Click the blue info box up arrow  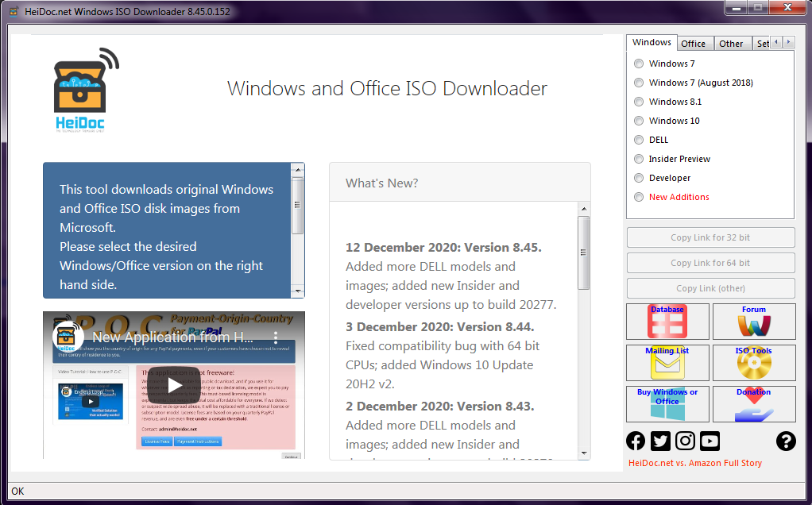pos(297,169)
